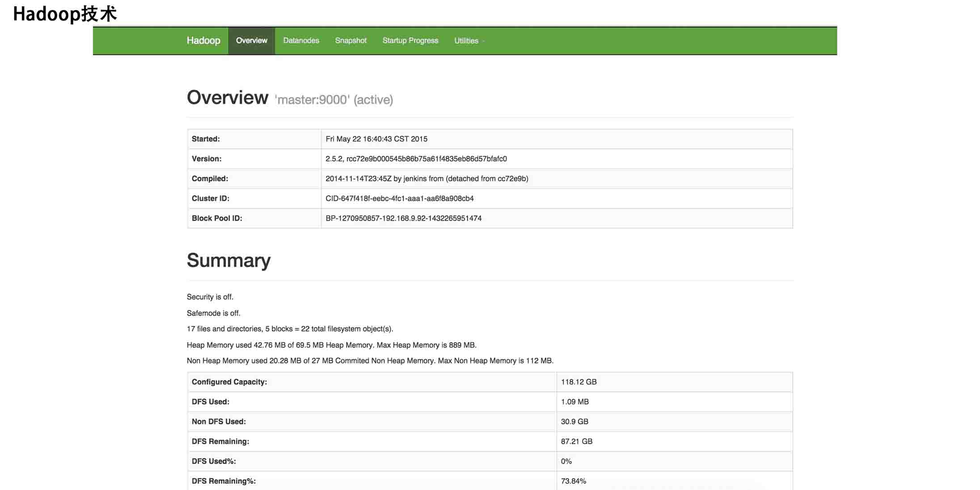Screen dimensions: 980x490
Task: Click the Hadoop技术 page title
Action: click(x=65, y=14)
